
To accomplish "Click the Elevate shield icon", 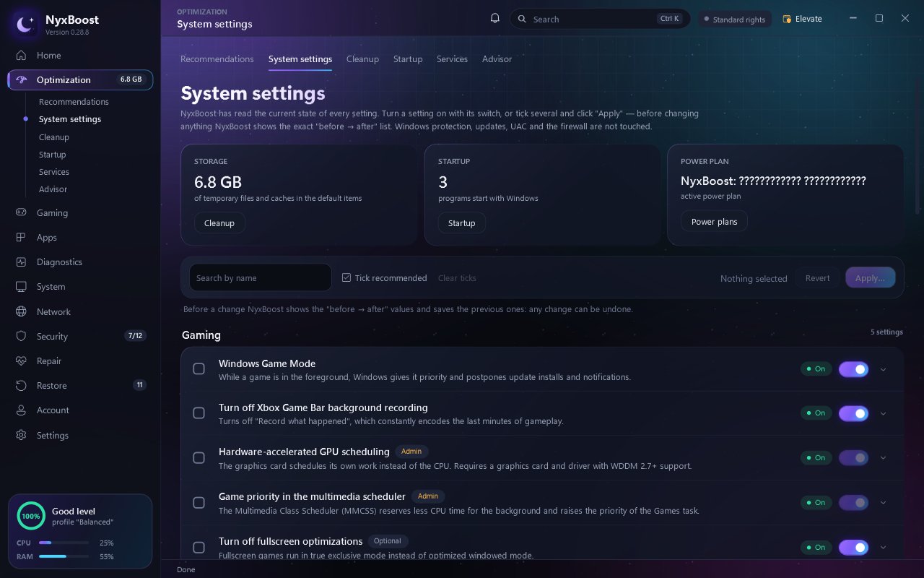I will click(x=787, y=20).
